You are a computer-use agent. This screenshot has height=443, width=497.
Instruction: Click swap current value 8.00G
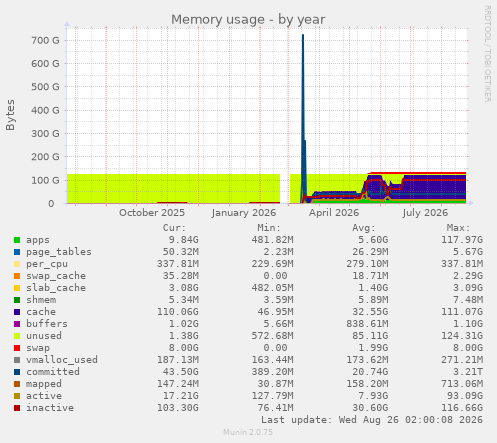tap(184, 348)
